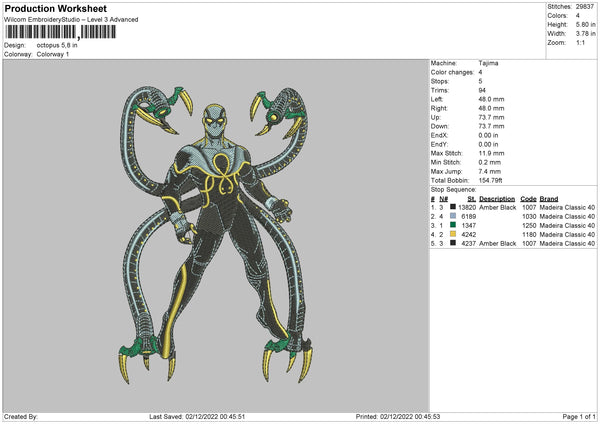The height and width of the screenshot is (424, 600).
Task: Click the 'Stops:' label
Action: point(440,82)
